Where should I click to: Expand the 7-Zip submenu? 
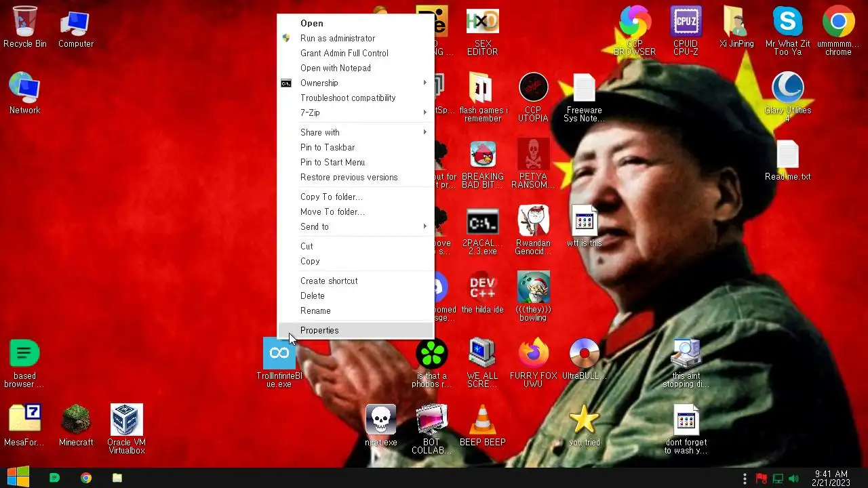pyautogui.click(x=355, y=113)
